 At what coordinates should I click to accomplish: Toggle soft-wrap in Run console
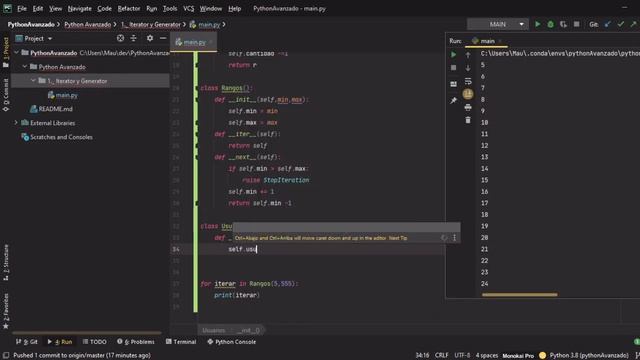[x=468, y=81]
